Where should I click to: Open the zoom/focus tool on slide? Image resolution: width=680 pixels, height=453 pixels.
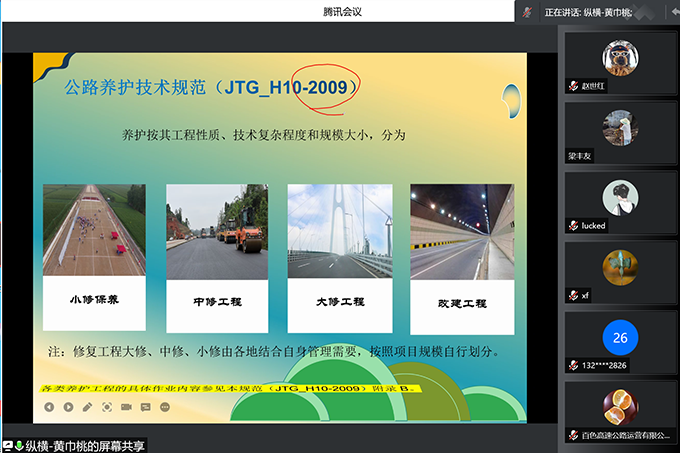107,407
